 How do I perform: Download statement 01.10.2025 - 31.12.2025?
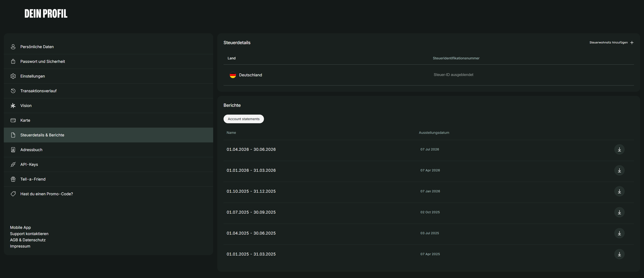coord(619,191)
